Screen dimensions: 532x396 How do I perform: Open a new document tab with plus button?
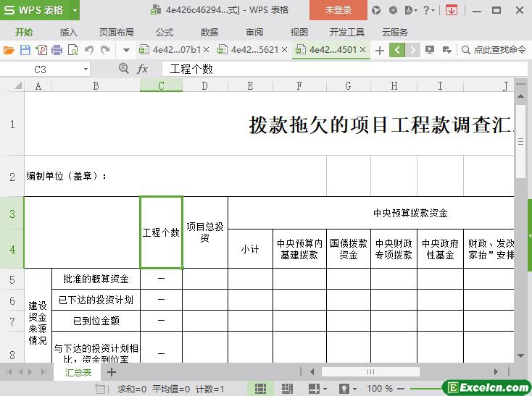pos(379,50)
